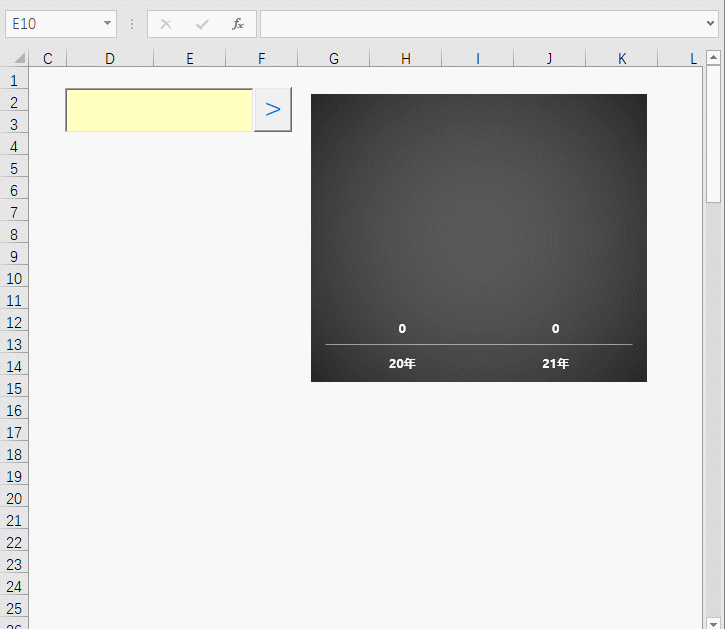Select column I header
This screenshot has width=725, height=629.
(478, 59)
